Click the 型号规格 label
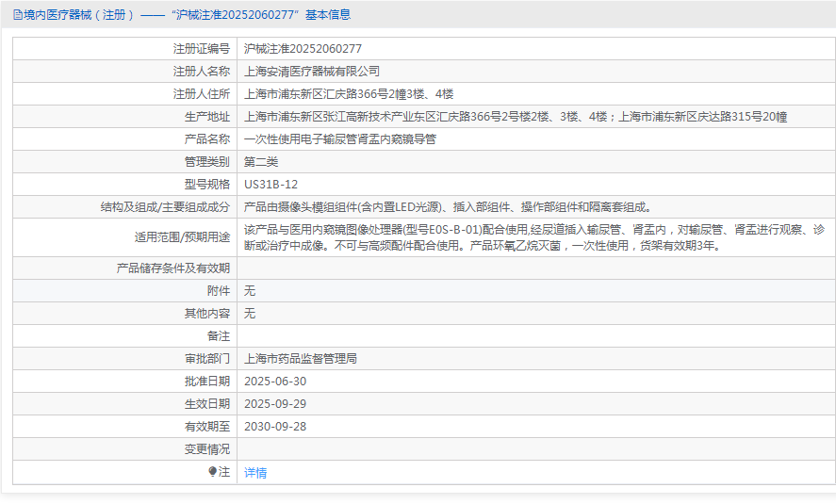Screen dimensions: 836x504 (x=207, y=185)
